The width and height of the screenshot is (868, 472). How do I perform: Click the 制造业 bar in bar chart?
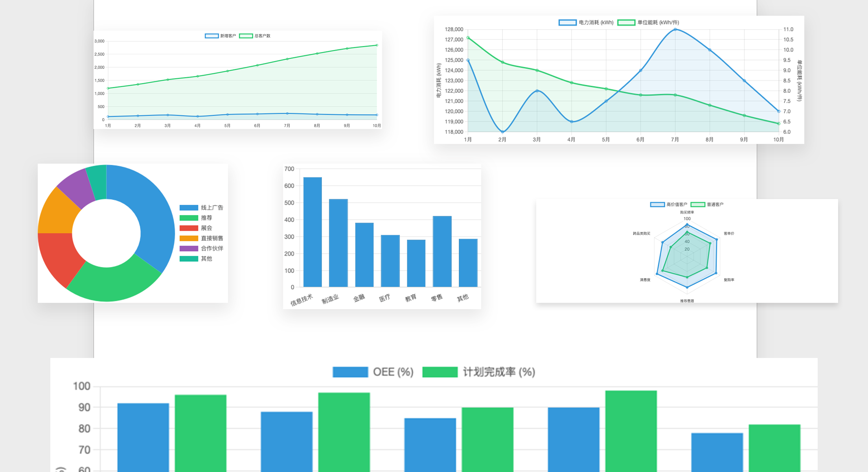point(338,243)
